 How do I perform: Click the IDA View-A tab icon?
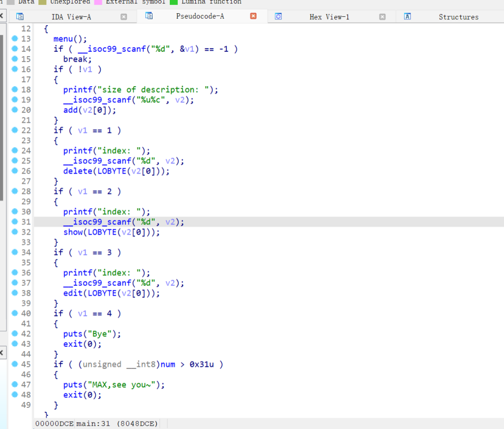click(20, 17)
